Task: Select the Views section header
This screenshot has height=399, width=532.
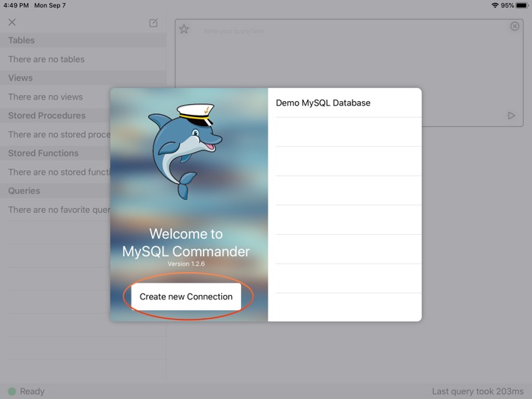Action: [83, 78]
